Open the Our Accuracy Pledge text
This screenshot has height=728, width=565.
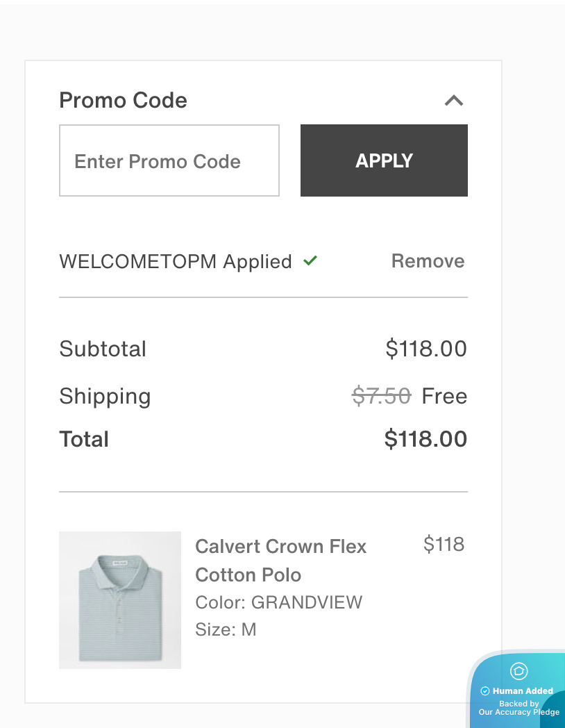pyautogui.click(x=518, y=712)
